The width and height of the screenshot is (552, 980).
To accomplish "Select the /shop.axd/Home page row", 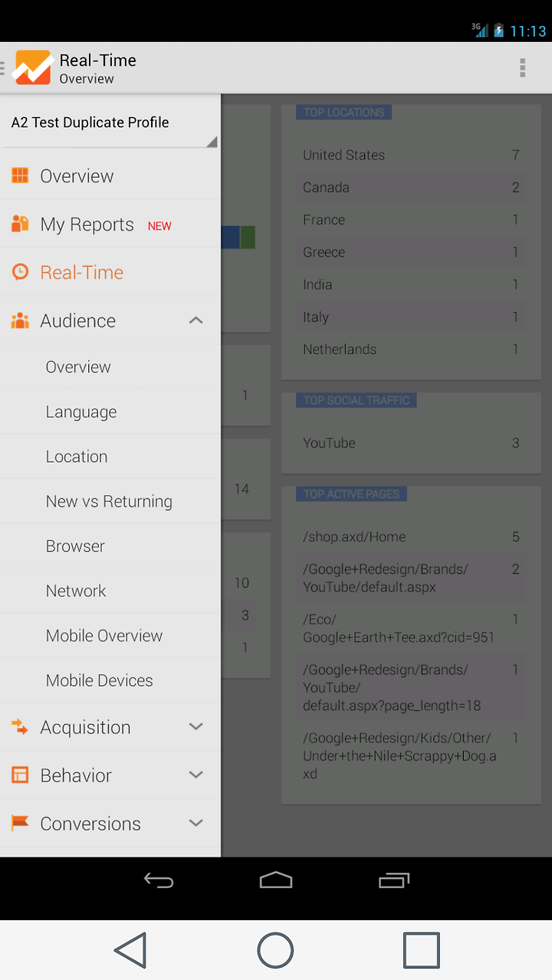I will [x=411, y=537].
